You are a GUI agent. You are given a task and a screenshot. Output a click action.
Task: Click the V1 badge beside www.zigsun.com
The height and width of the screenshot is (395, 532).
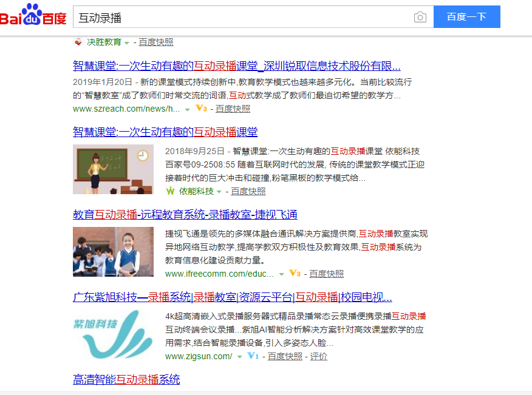click(253, 356)
